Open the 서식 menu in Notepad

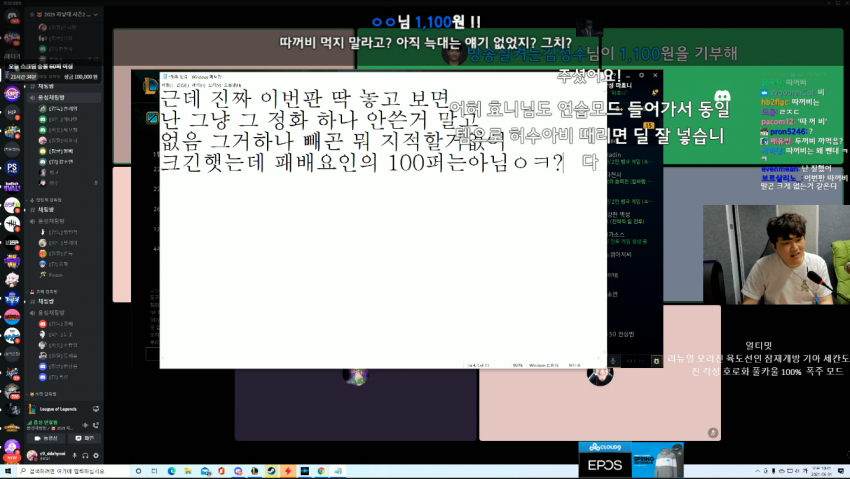pyautogui.click(x=197, y=85)
